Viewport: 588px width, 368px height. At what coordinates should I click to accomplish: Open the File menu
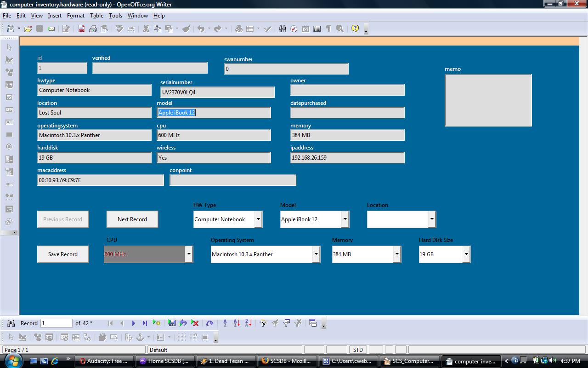7,16
